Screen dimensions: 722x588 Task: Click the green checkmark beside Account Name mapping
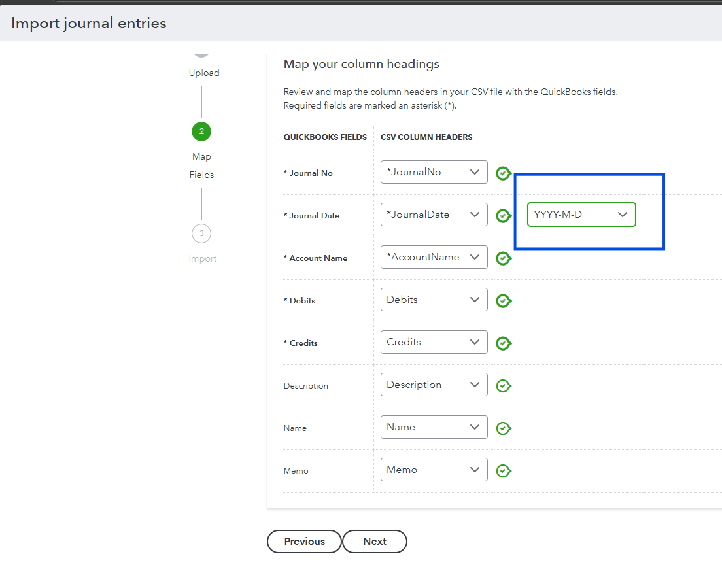[x=503, y=258]
